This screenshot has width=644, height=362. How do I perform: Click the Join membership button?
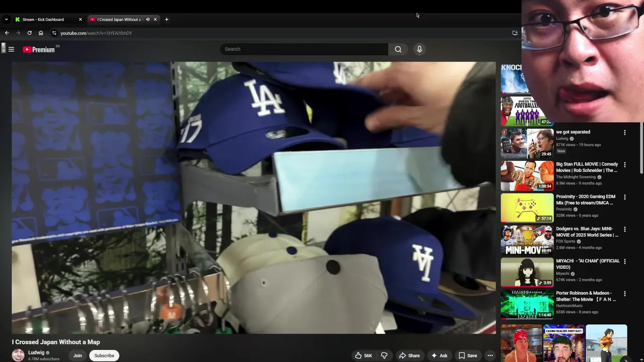tap(77, 355)
